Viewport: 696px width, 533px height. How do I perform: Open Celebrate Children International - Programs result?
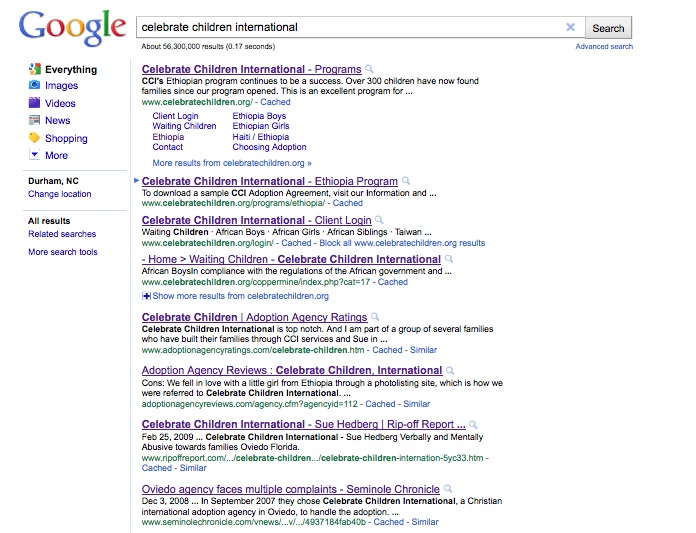[x=251, y=69]
